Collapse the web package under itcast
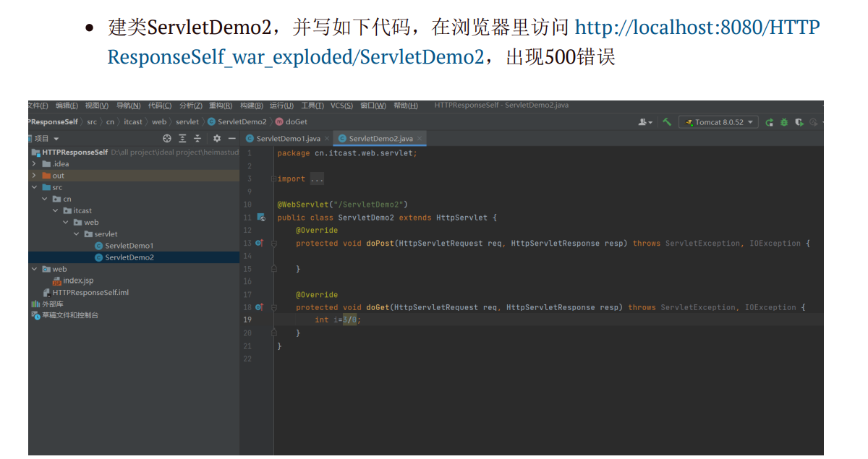 [x=66, y=223]
